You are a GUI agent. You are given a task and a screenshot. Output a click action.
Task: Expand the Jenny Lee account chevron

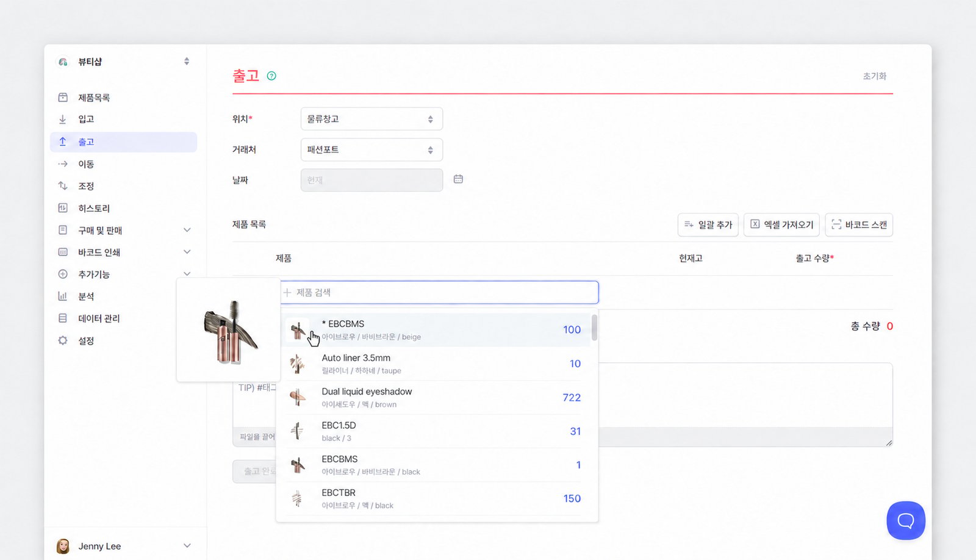tap(187, 546)
